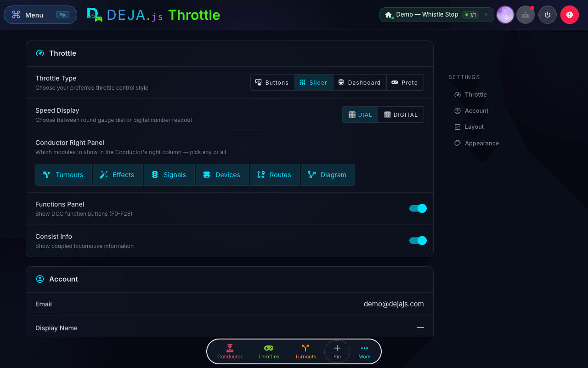Open the Demo — Whistle Stop layout selector
Screen dimensions: 588x368
click(436, 15)
